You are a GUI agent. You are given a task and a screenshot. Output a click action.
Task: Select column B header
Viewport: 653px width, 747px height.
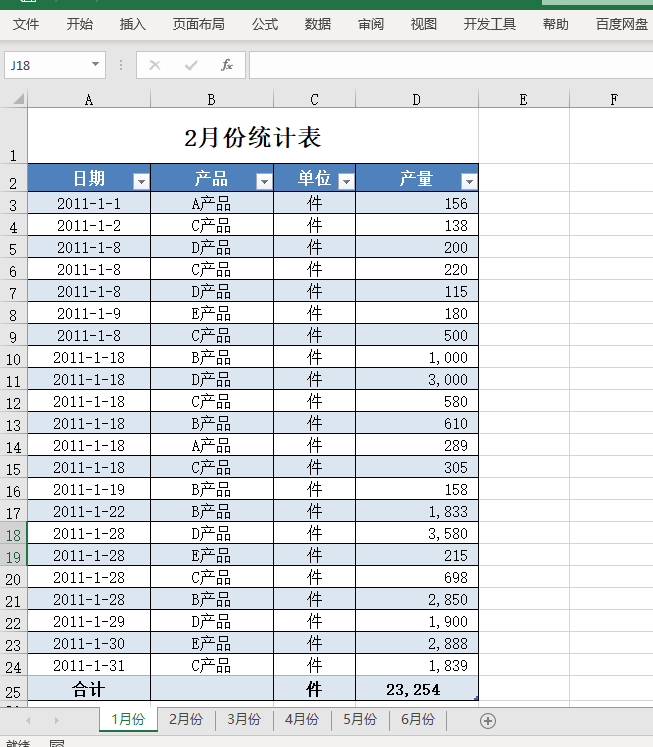pyautogui.click(x=212, y=99)
